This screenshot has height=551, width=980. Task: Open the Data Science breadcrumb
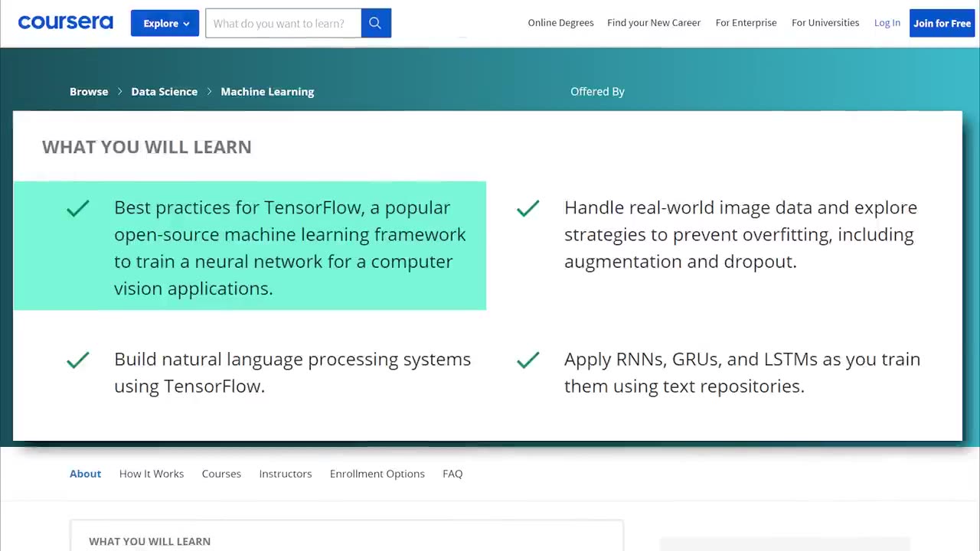click(164, 91)
